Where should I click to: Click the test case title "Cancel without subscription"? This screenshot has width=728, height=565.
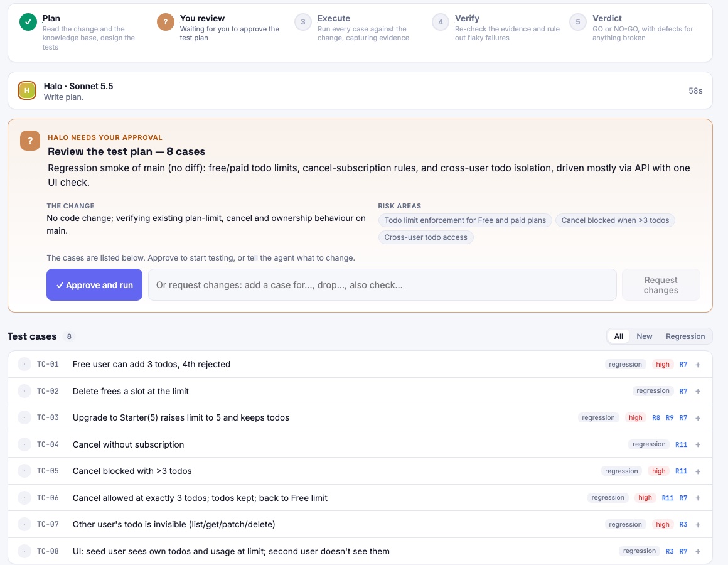pos(128,444)
